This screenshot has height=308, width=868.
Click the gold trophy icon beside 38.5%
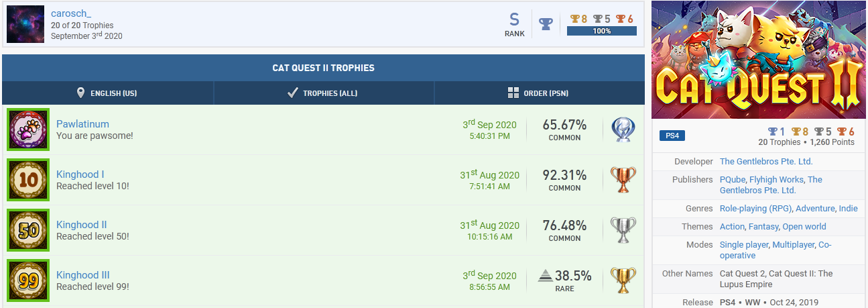(623, 280)
